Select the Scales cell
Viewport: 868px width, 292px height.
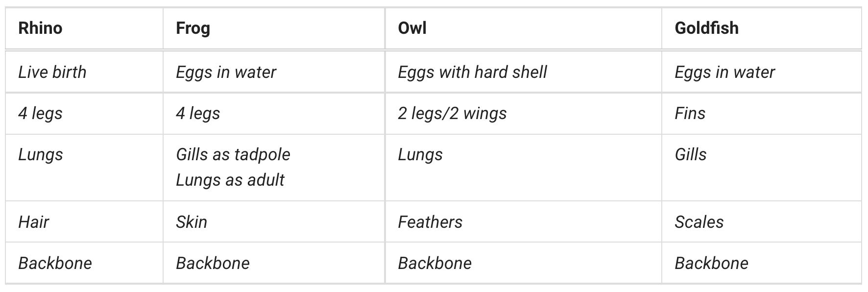(x=699, y=222)
